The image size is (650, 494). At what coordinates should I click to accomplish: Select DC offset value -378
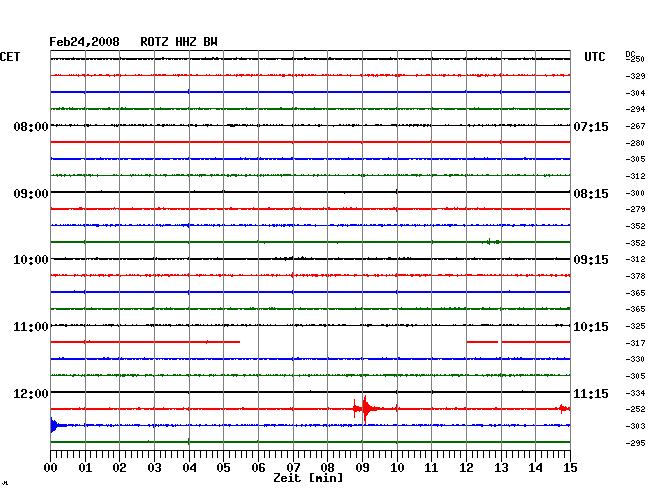click(635, 276)
